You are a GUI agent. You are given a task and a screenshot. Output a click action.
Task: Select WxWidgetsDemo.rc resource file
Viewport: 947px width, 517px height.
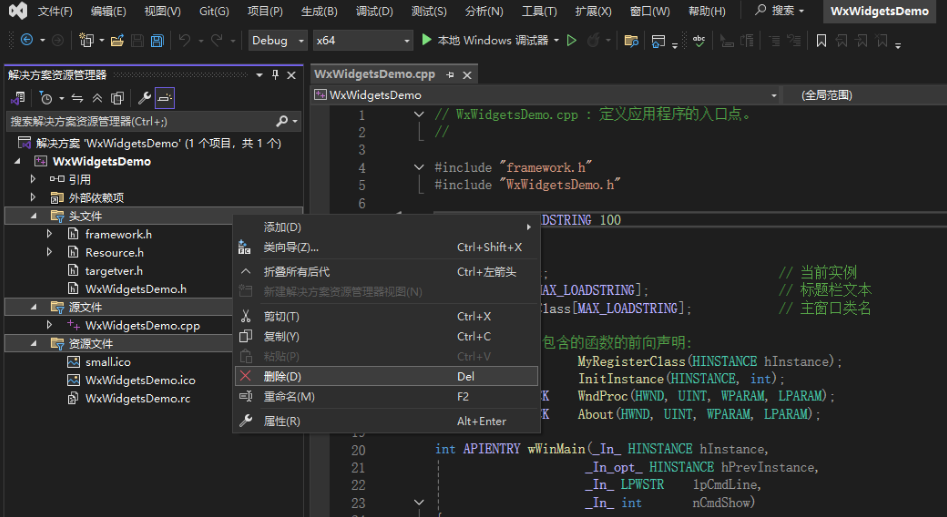[138, 398]
